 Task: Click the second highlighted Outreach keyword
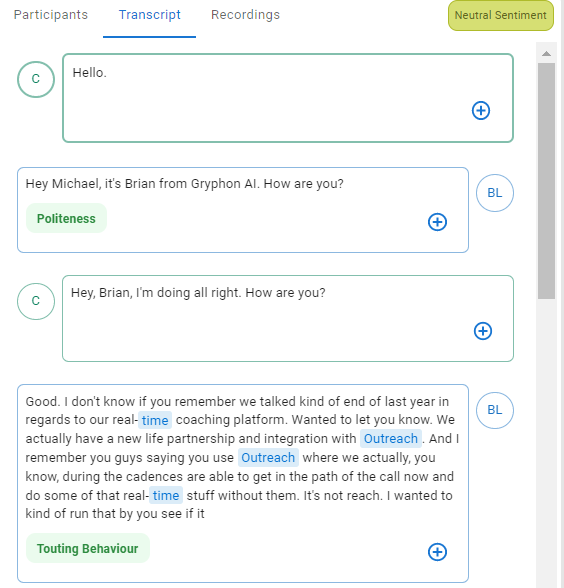click(x=268, y=458)
